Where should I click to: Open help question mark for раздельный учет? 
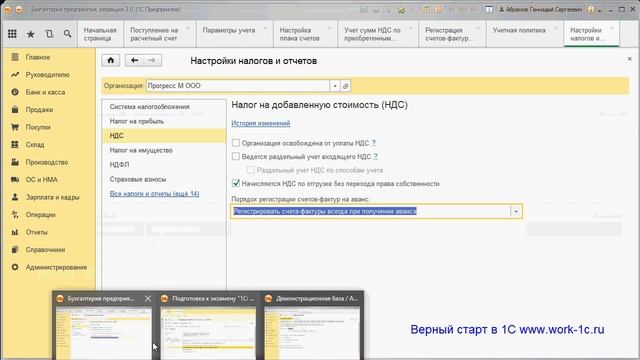(376, 156)
